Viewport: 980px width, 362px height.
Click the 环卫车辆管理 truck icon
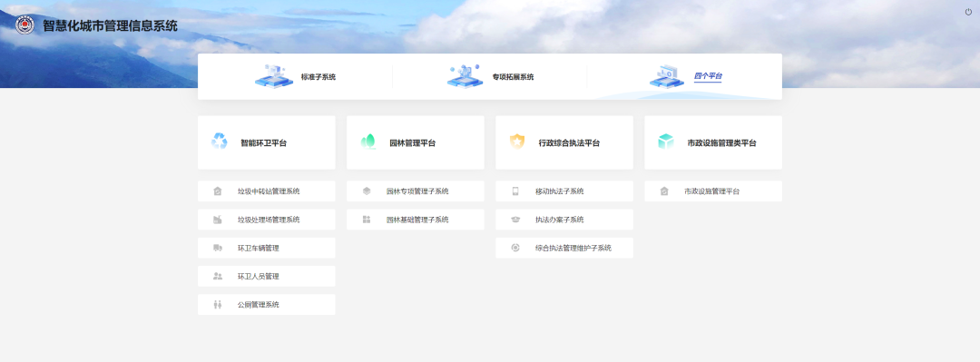click(x=218, y=248)
